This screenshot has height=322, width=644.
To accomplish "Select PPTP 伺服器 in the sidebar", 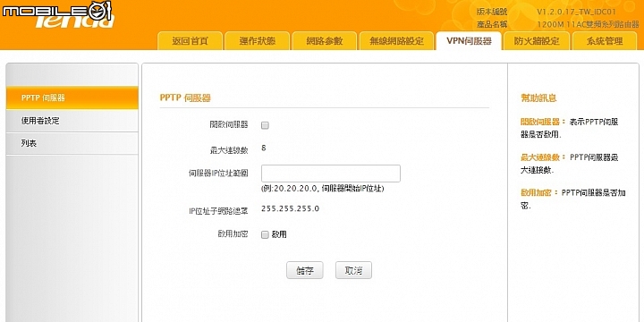I will pos(72,97).
